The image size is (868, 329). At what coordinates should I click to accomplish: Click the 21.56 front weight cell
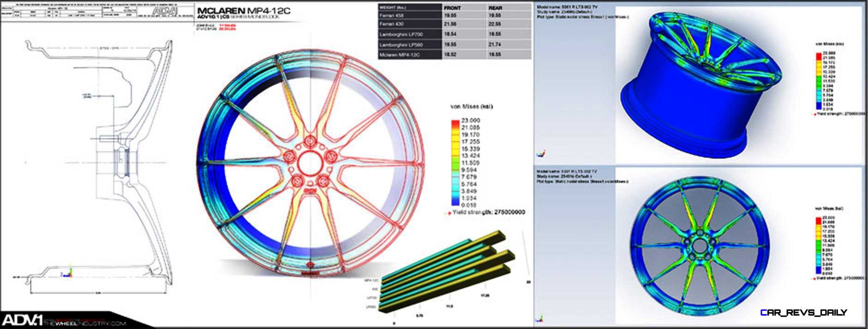[450, 24]
